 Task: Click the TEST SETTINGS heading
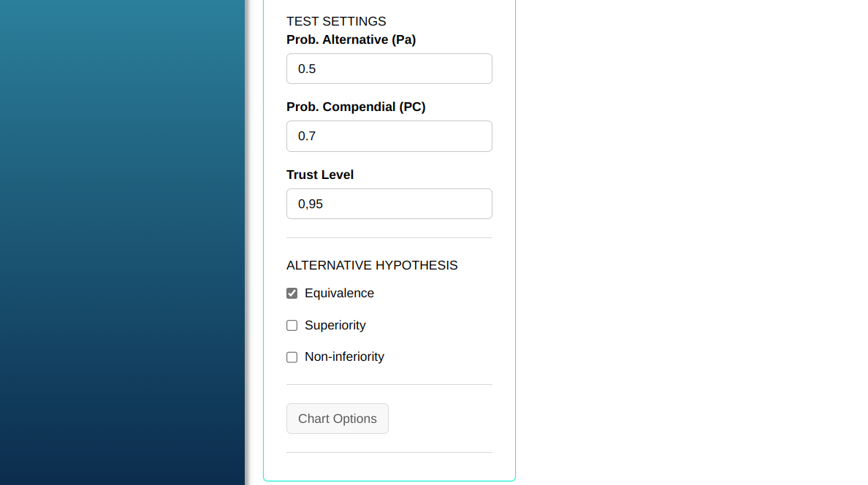point(336,21)
